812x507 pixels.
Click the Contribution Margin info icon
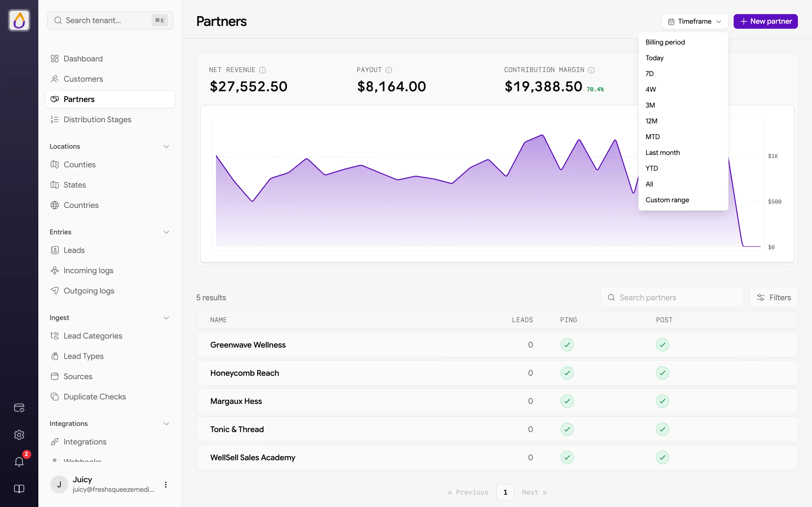591,70
